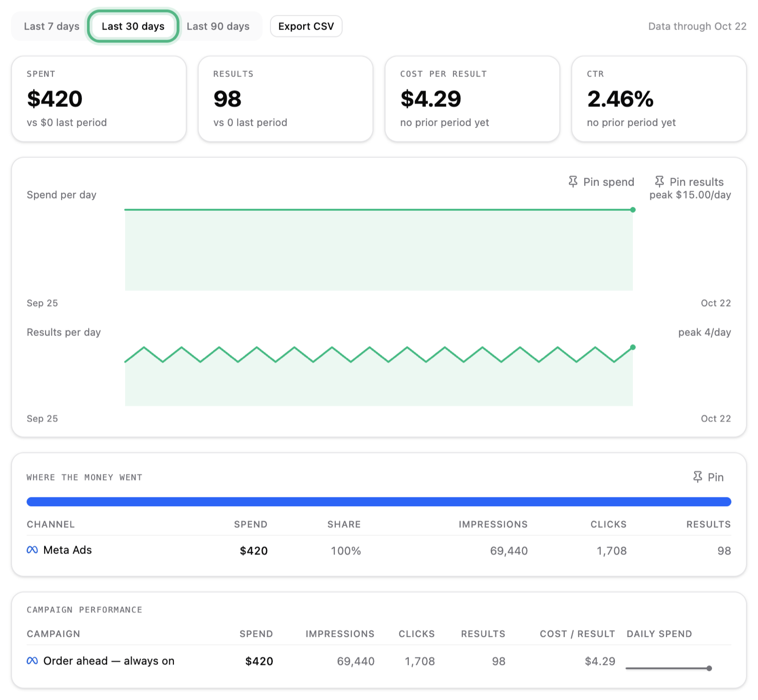Click the pin icon in Where the Money Went
This screenshot has height=700, width=758.
click(x=697, y=477)
